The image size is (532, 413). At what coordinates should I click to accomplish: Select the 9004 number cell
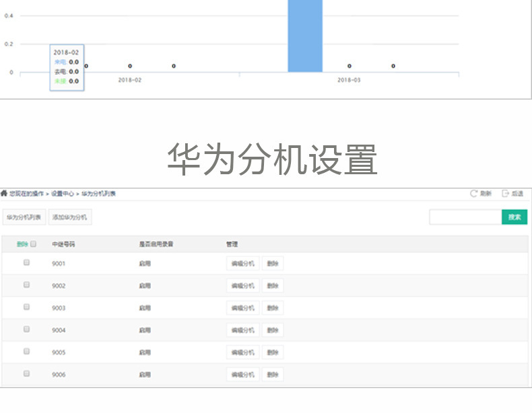click(59, 330)
